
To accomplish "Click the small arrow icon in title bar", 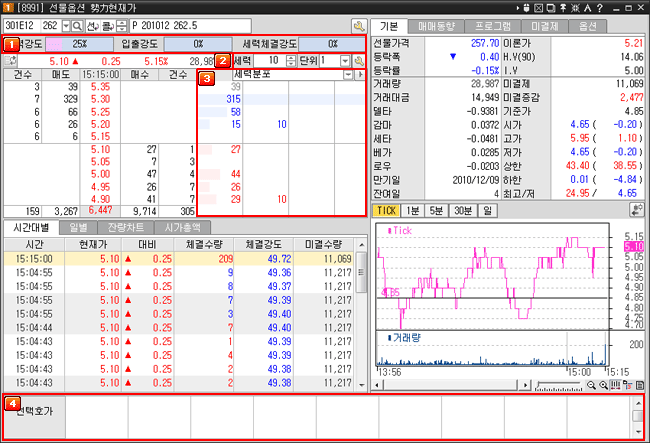I will point(518,8).
